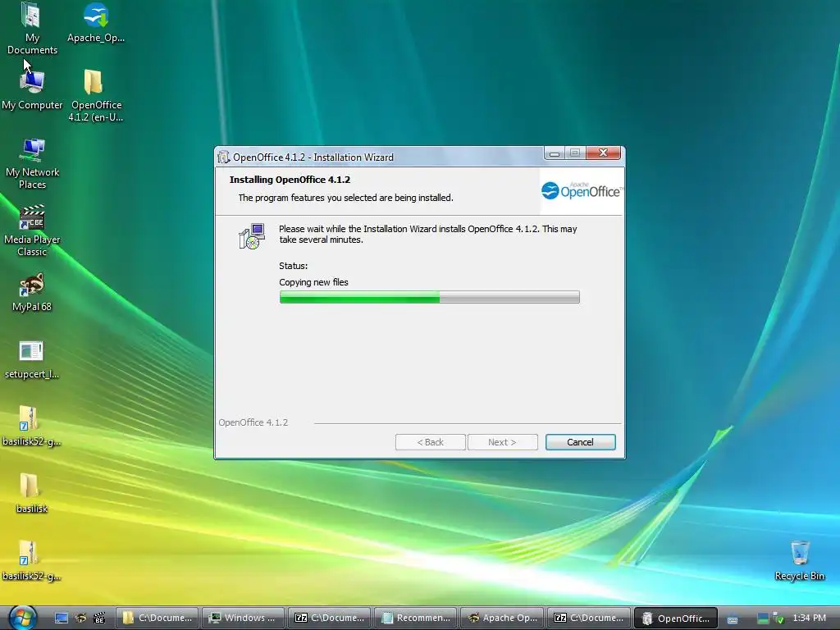Click OpenOffic... taskbar button
The height and width of the screenshot is (630, 840).
pyautogui.click(x=675, y=618)
